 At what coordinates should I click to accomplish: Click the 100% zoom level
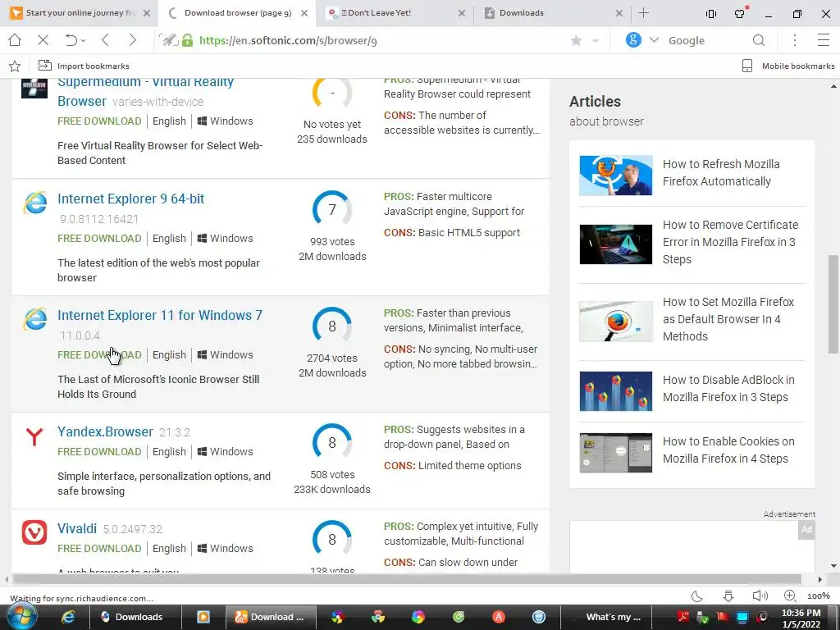tap(818, 596)
